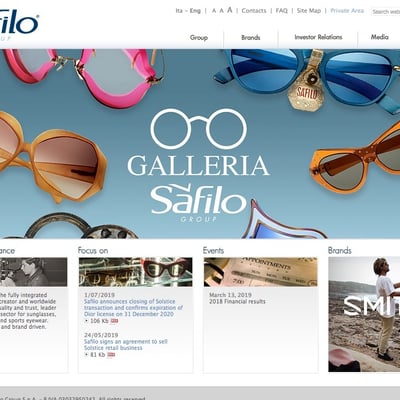
Task: Click the Brands section heading
Action: 340,251
